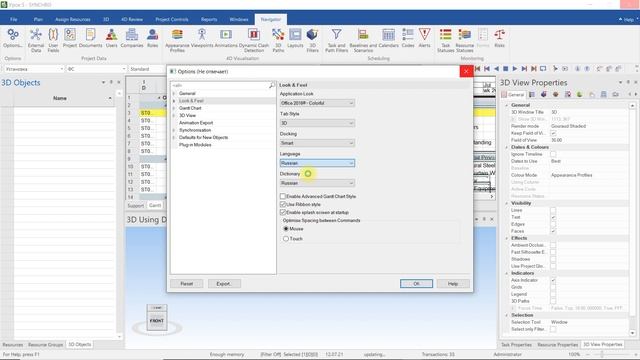The height and width of the screenshot is (360, 640).
Task: Open Baselines and Scenarios
Action: (x=363, y=40)
